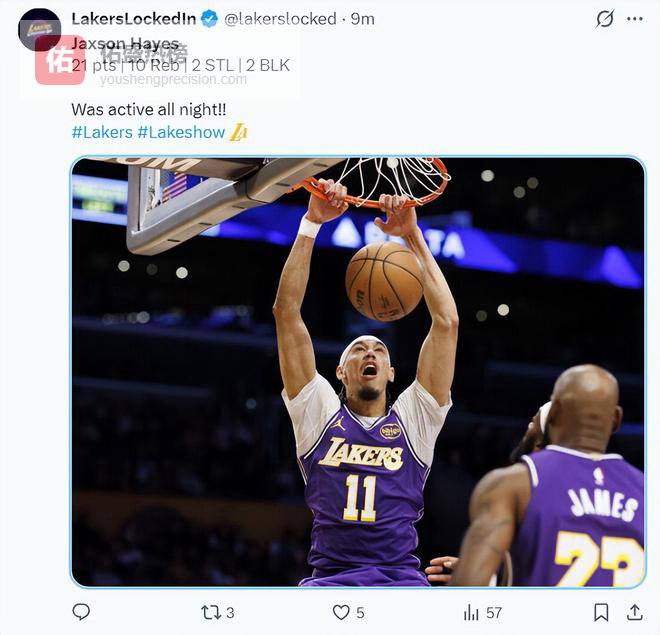Open view analytics bar chart icon
660x635 pixels.
point(471,612)
